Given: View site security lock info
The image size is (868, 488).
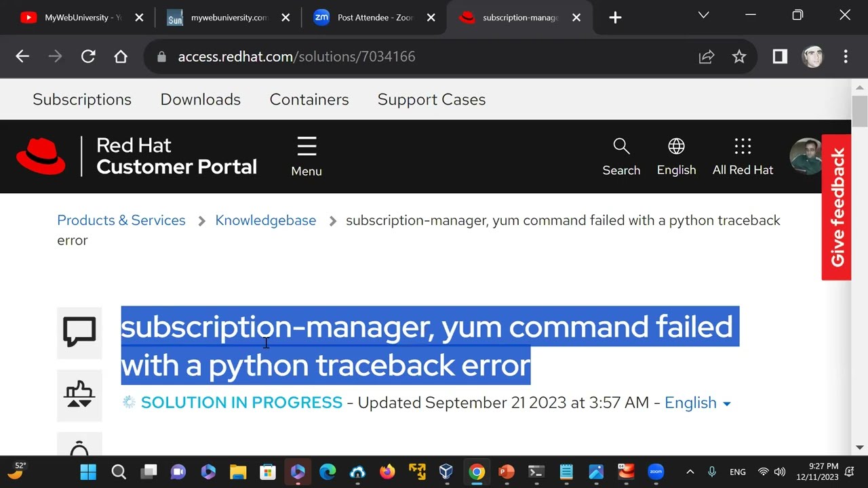Looking at the screenshot, I should 161,57.
